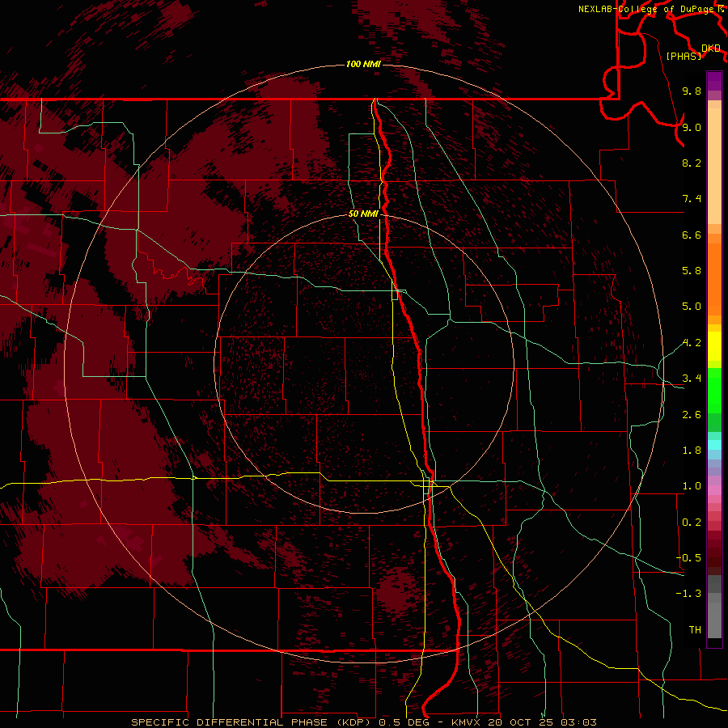The height and width of the screenshot is (728, 728).
Task: Click the KMVX radar site identifier
Action: [466, 722]
